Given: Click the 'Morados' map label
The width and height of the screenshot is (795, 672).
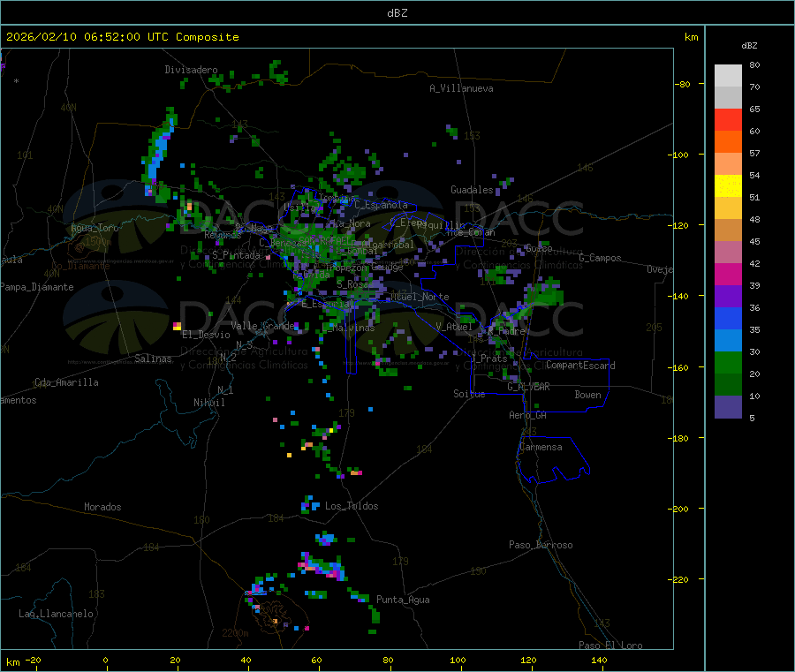Looking at the screenshot, I should tap(102, 507).
